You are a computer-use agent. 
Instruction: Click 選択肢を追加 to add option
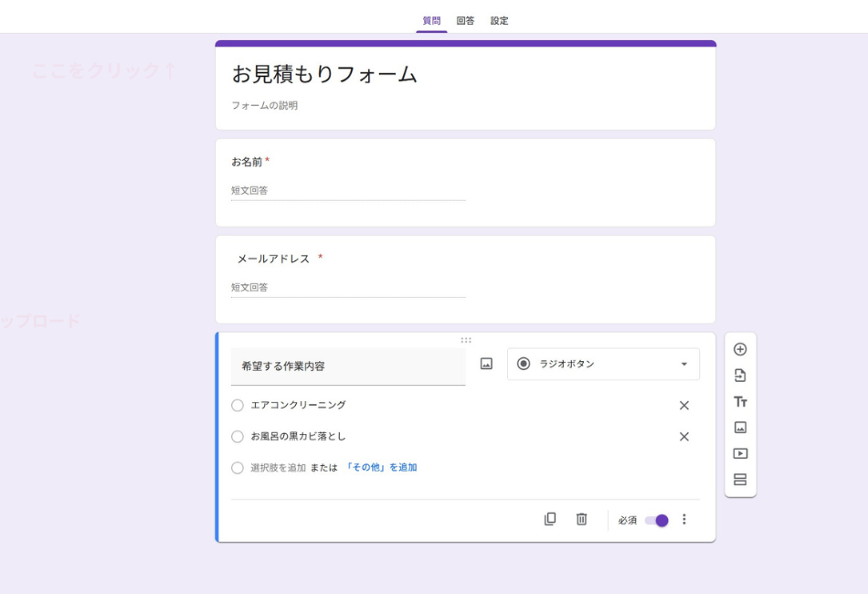pyautogui.click(x=278, y=468)
